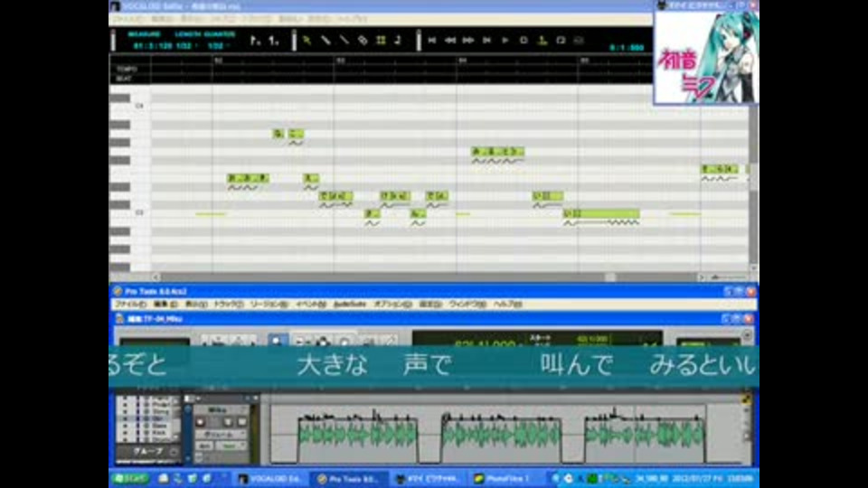Click the dimmed last icon in VOCALOID transport

point(579,41)
